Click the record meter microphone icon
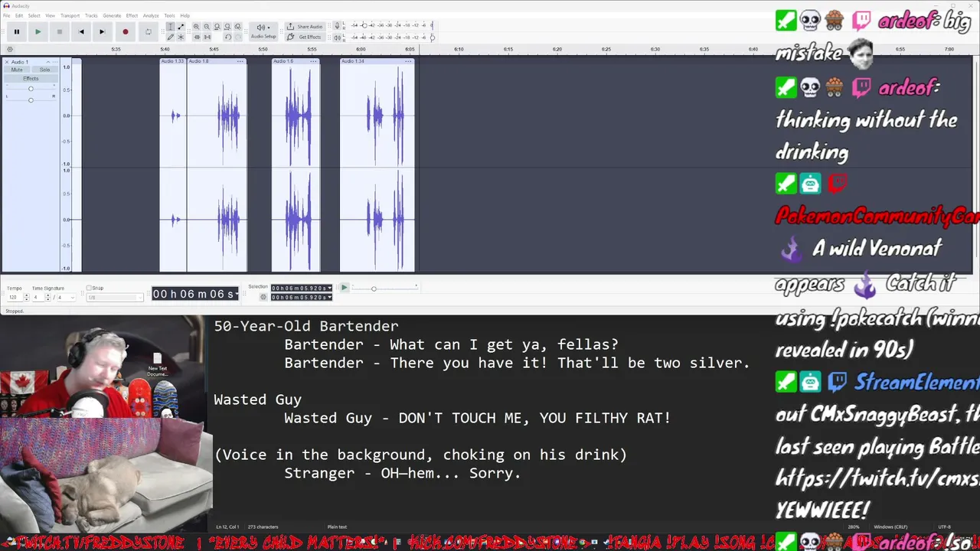This screenshot has width=980, height=551. click(x=338, y=26)
